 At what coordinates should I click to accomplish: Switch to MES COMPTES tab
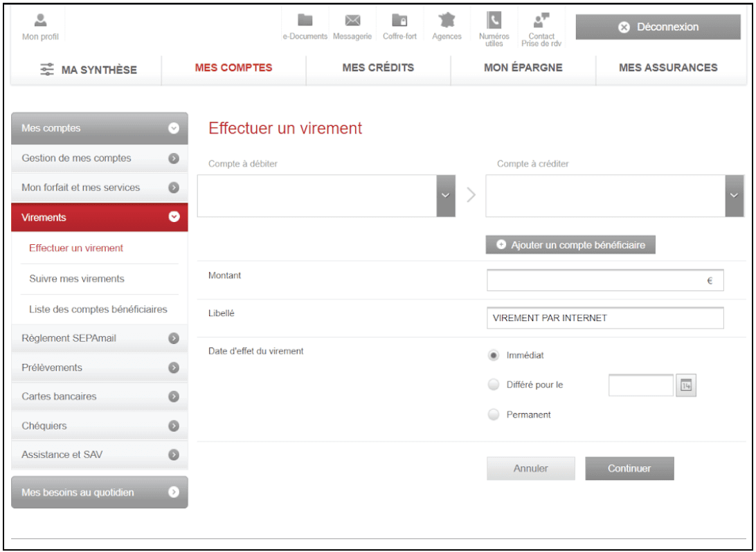(233, 68)
